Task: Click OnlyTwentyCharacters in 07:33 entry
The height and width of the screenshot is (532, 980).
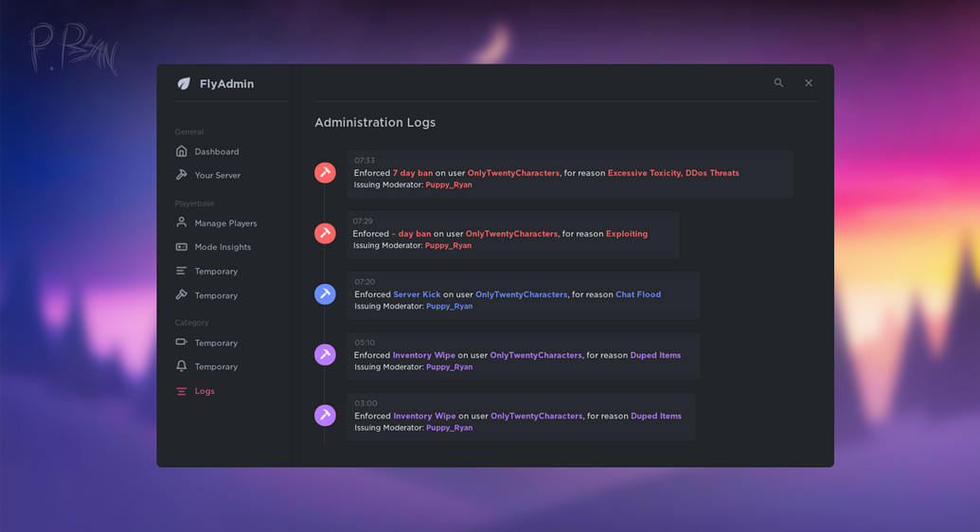Action: [513, 173]
